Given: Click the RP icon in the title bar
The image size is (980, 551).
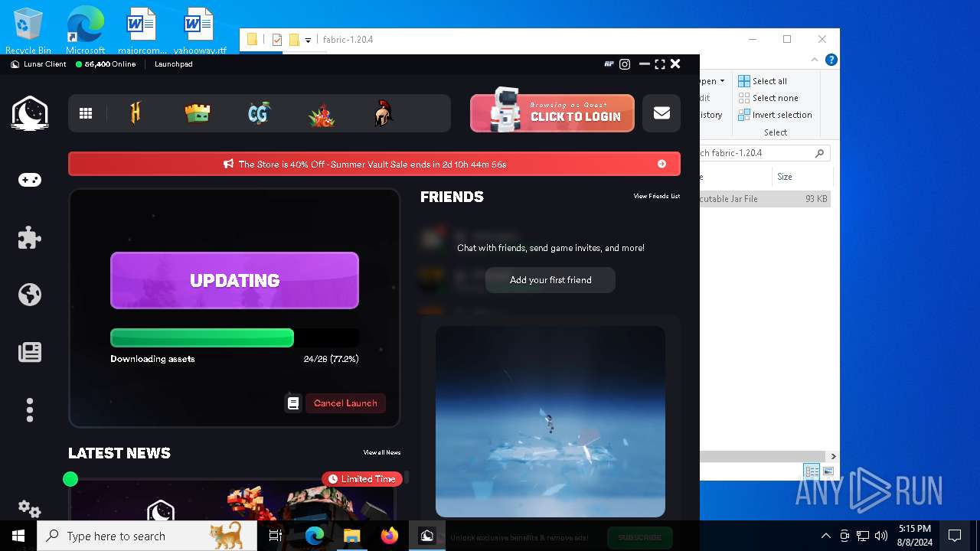Looking at the screenshot, I should point(609,64).
